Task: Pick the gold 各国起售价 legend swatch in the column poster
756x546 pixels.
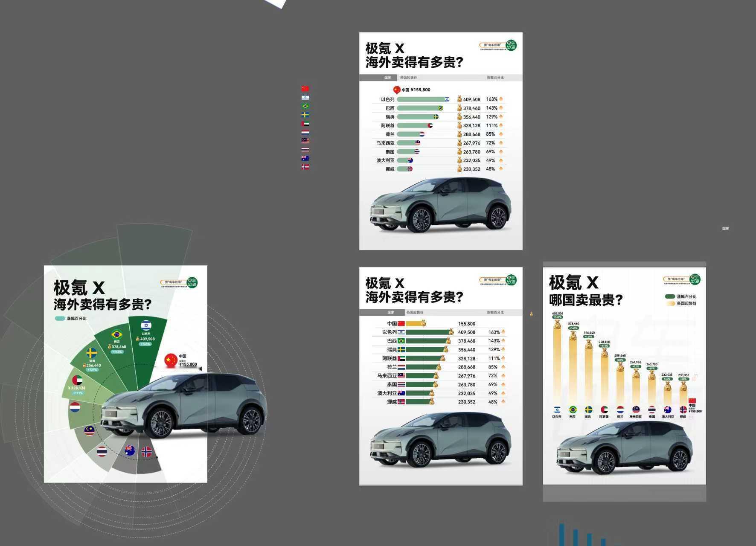Action: [670, 303]
